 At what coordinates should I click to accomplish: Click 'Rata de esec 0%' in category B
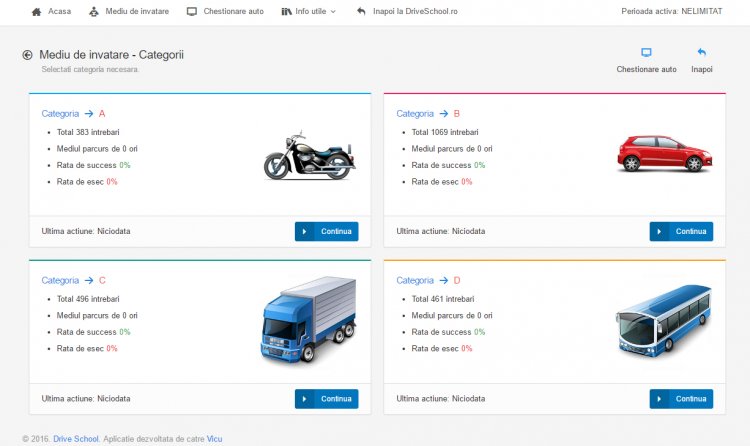pyautogui.click(x=442, y=182)
